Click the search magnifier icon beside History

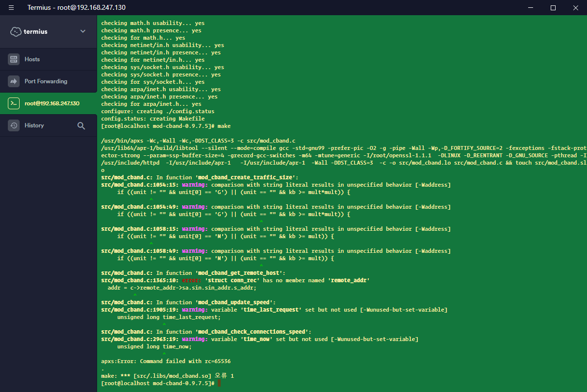coord(81,126)
